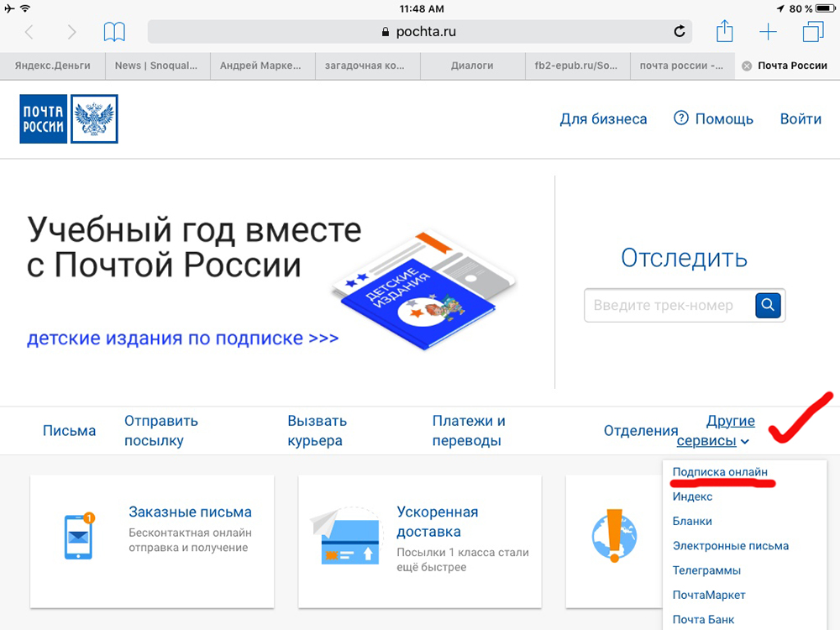Select Индекс from the dropdown
The image size is (840, 630).
coord(692,496)
